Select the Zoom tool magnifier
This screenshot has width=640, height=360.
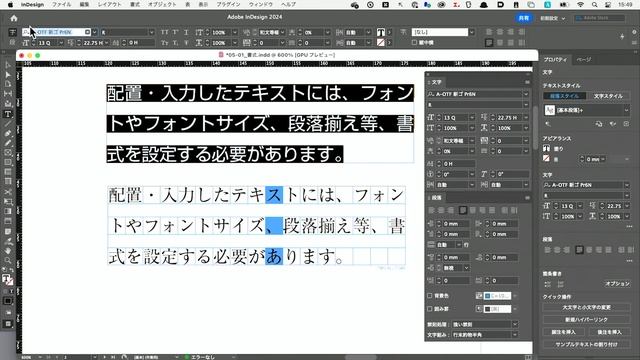click(x=8, y=260)
